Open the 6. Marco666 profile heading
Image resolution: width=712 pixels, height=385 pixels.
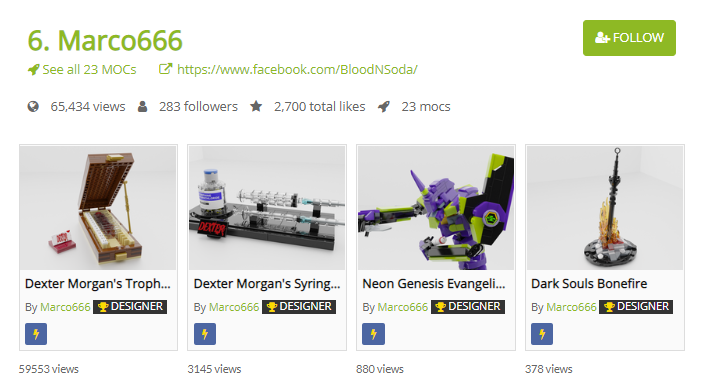105,40
